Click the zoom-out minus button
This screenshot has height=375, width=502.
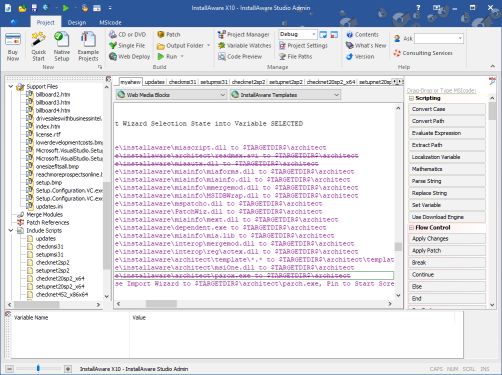(x=10, y=369)
